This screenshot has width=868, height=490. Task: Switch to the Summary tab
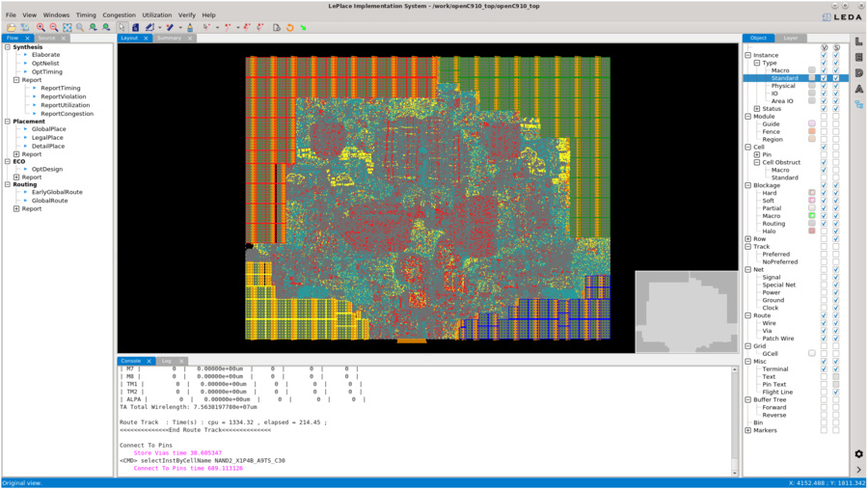pos(169,39)
